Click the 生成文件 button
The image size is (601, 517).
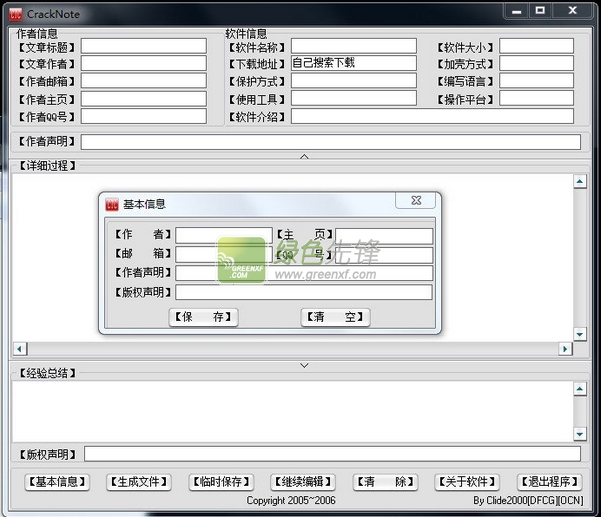tap(139, 482)
